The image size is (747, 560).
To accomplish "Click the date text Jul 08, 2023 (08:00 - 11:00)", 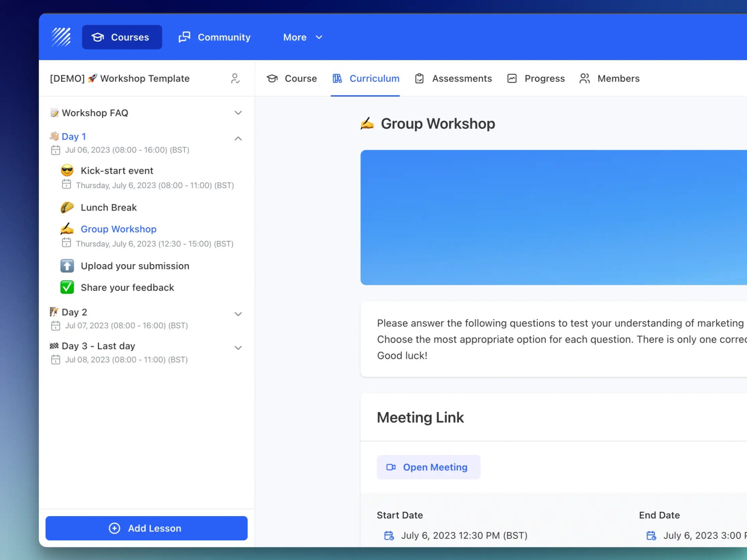I will tap(127, 360).
